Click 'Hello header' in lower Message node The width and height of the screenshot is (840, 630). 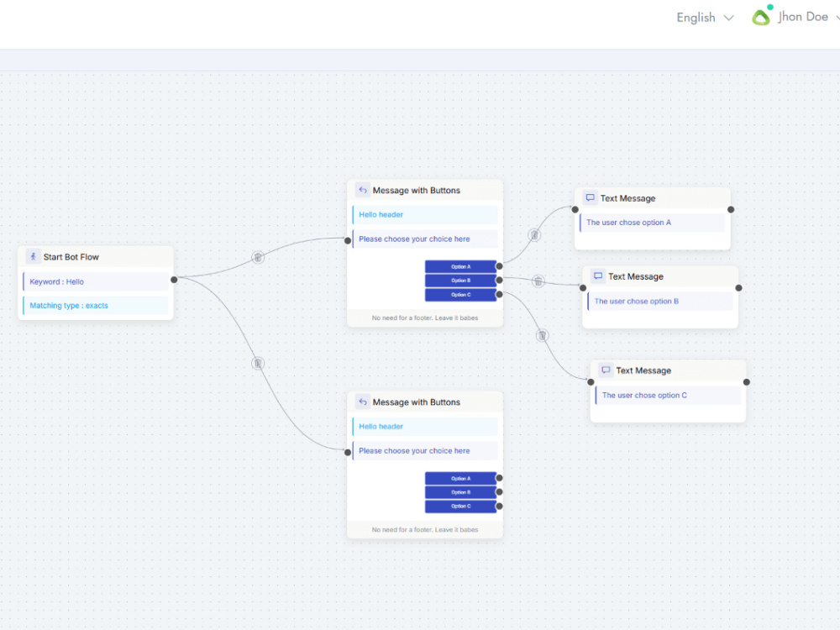pos(425,427)
